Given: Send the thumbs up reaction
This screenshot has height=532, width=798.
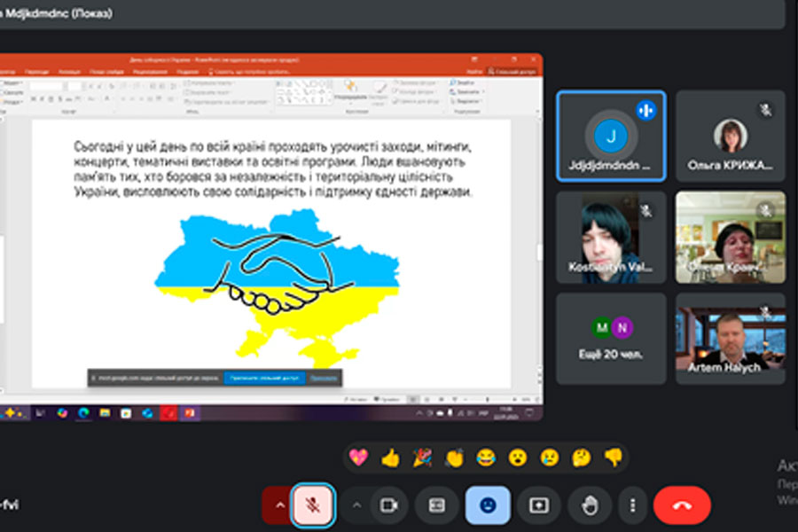Looking at the screenshot, I should [x=390, y=458].
